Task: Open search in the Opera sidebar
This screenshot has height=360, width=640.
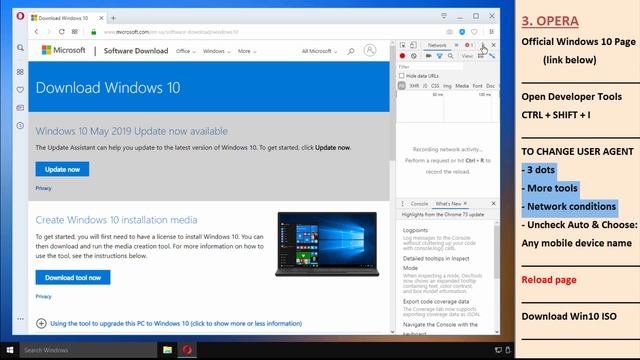Action: coord(20,48)
